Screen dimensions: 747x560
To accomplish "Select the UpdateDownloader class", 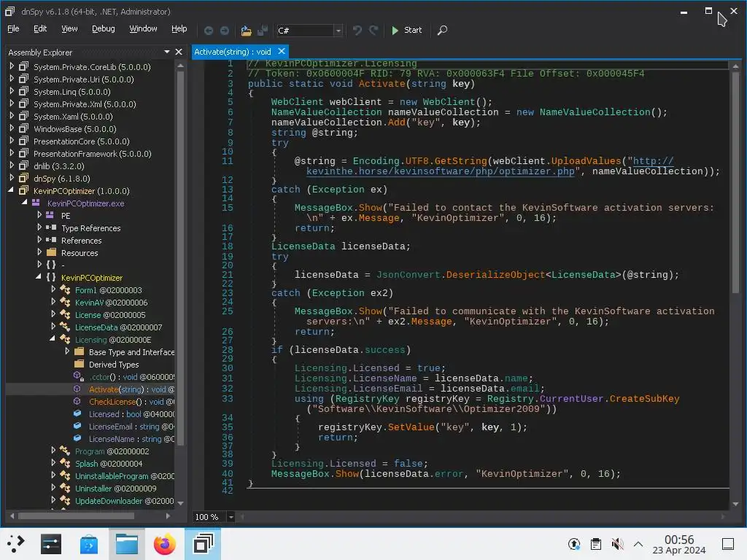I will (x=124, y=500).
